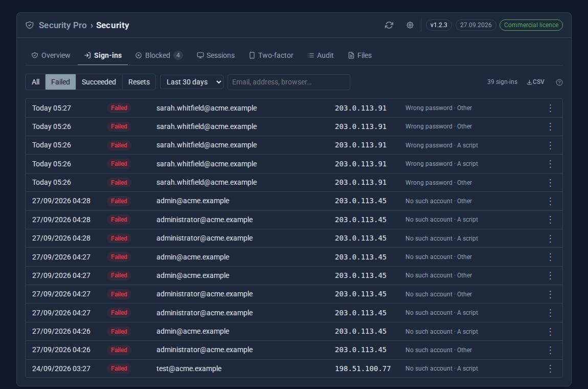This screenshot has width=588, height=389.
Task: Click the help question mark icon
Action: 559,82
